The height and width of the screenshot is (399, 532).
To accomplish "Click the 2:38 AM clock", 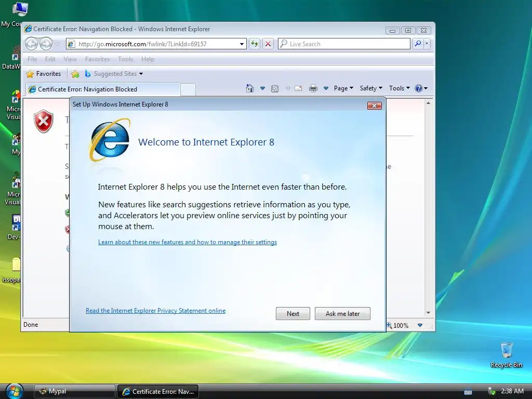I will [x=512, y=391].
